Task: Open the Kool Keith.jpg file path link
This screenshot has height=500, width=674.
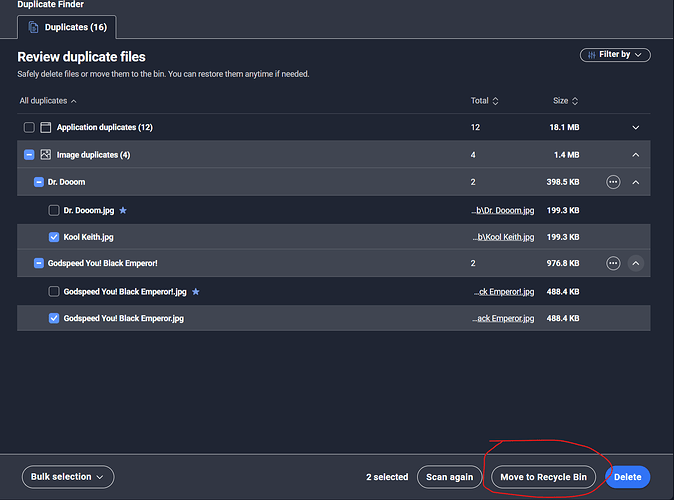Action: tap(503, 237)
